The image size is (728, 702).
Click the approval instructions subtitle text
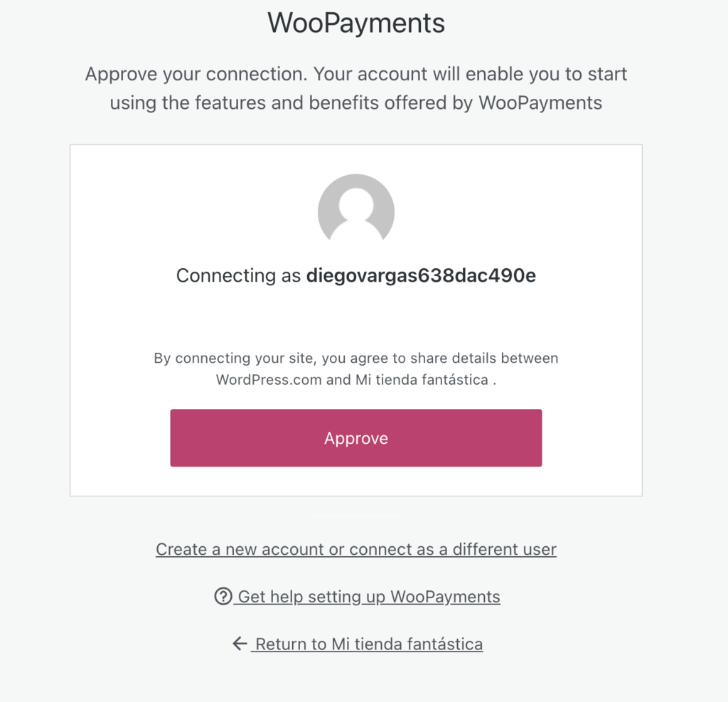(355, 87)
